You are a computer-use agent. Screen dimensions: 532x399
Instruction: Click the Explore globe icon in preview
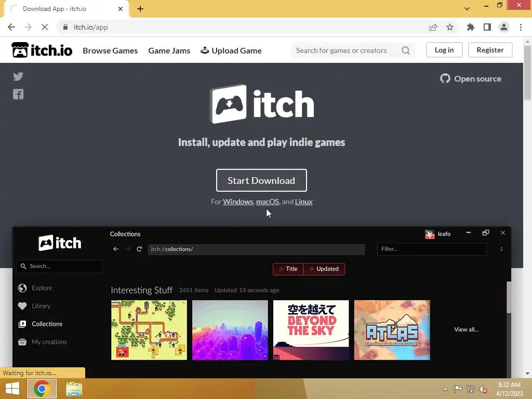pyautogui.click(x=22, y=288)
